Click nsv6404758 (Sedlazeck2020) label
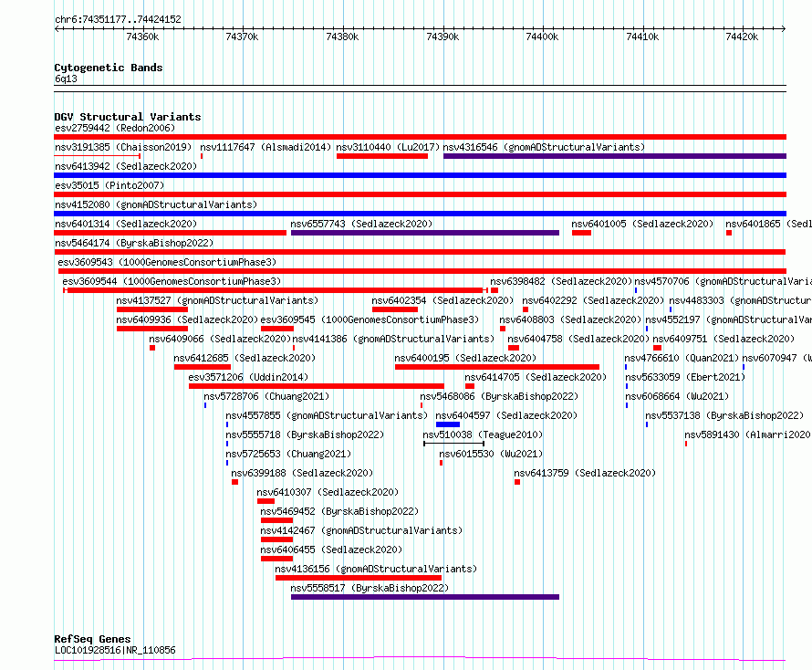The height and width of the screenshot is (670, 812). click(x=578, y=339)
